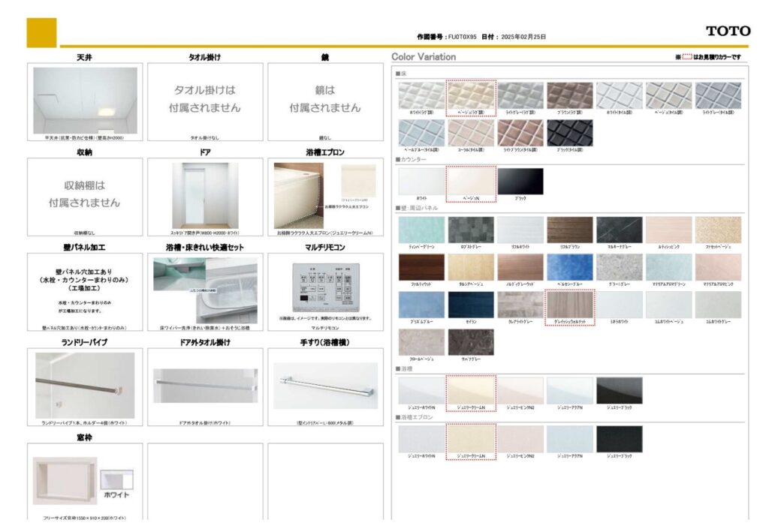Click the Color Variation heading
This screenshot has height=532, width=769.
[424, 57]
